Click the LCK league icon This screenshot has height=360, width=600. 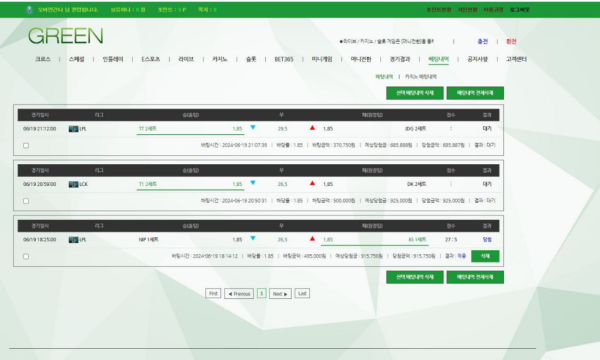click(73, 184)
